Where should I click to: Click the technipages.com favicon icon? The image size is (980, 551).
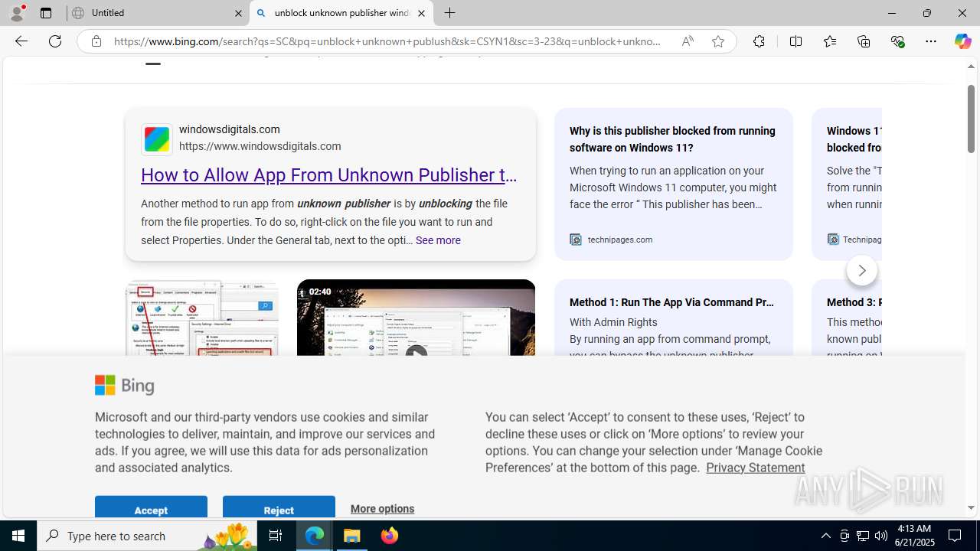[576, 240]
